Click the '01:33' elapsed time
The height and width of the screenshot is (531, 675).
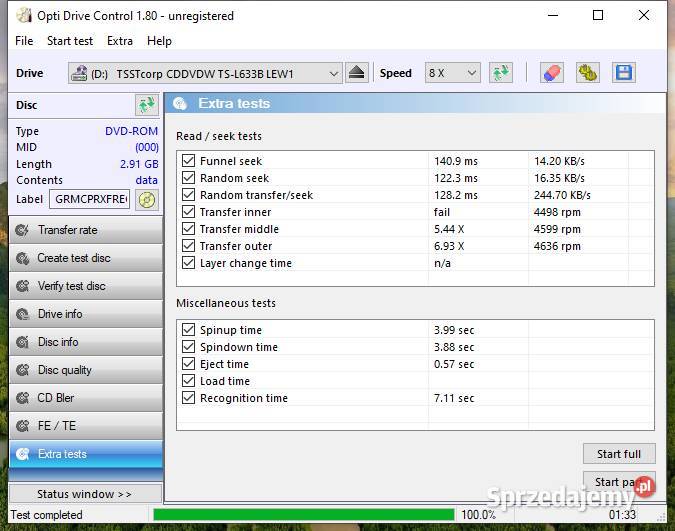pos(622,515)
